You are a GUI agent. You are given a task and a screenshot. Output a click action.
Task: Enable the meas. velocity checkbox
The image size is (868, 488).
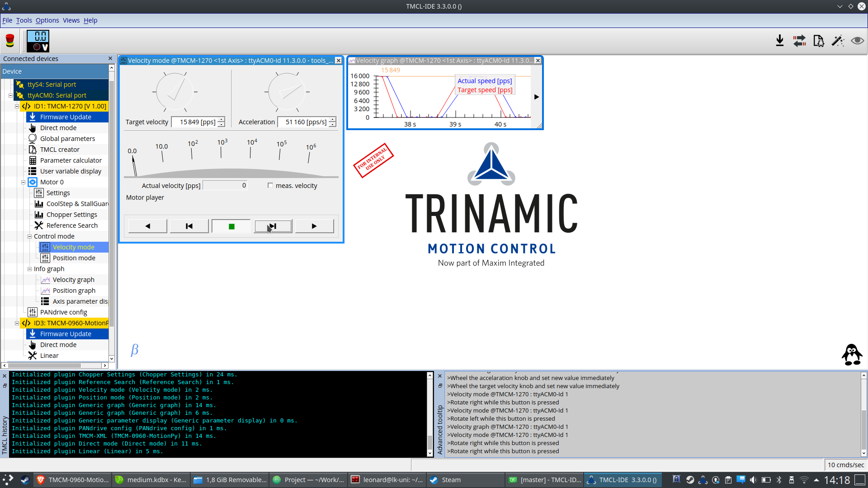[x=270, y=185]
